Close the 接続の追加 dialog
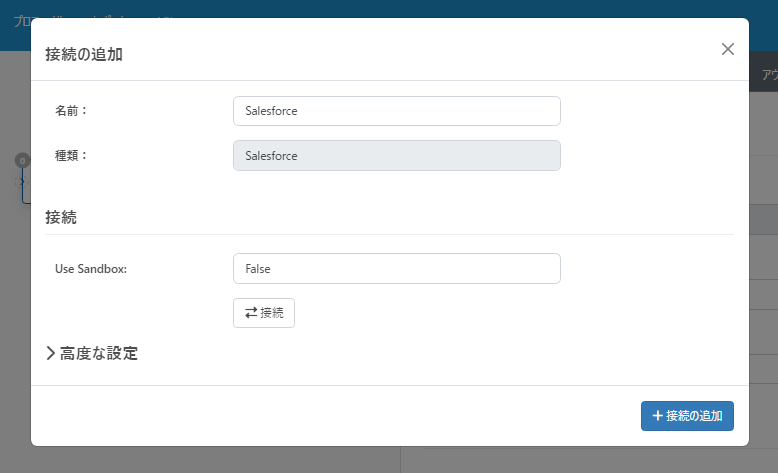This screenshot has height=473, width=778. 728,49
